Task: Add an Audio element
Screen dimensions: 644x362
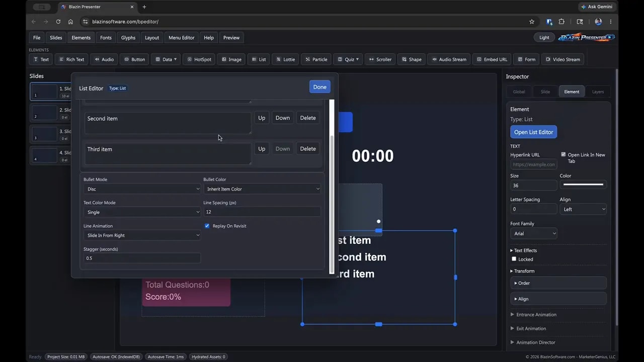Action: click(104, 59)
